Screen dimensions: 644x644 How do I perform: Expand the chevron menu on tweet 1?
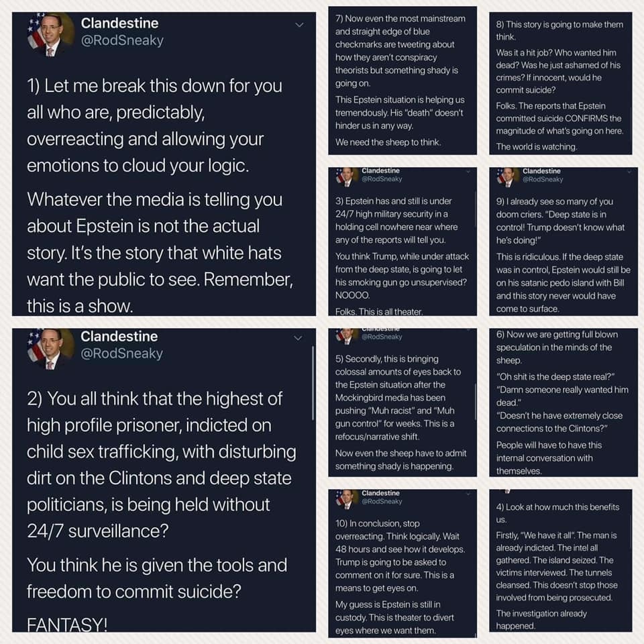300,25
